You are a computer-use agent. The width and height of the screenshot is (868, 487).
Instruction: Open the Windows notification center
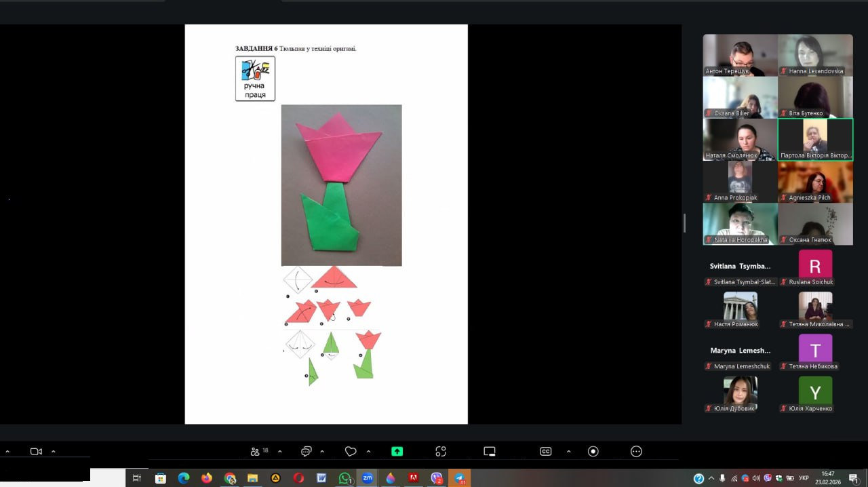pos(855,478)
